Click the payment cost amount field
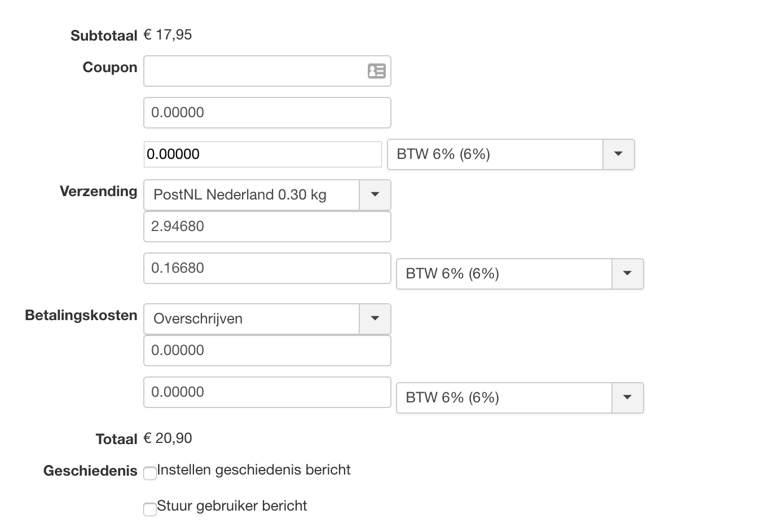Image resolution: width=766 pixels, height=532 pixels. pos(267,351)
